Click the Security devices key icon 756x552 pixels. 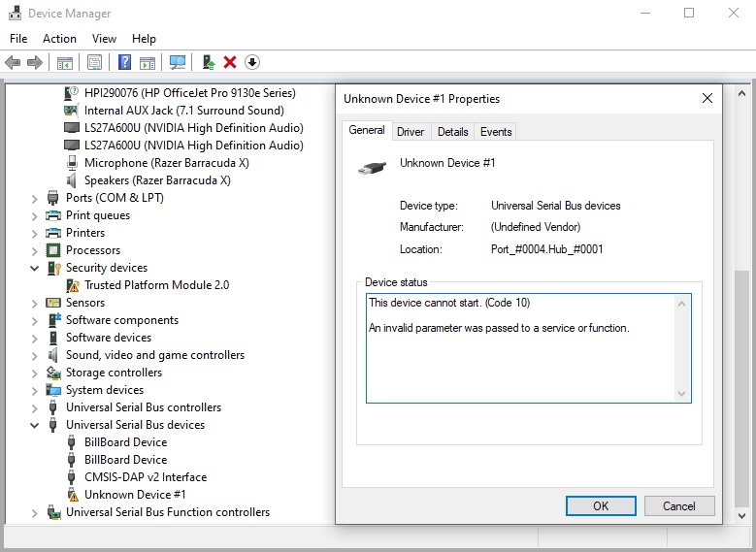click(53, 268)
